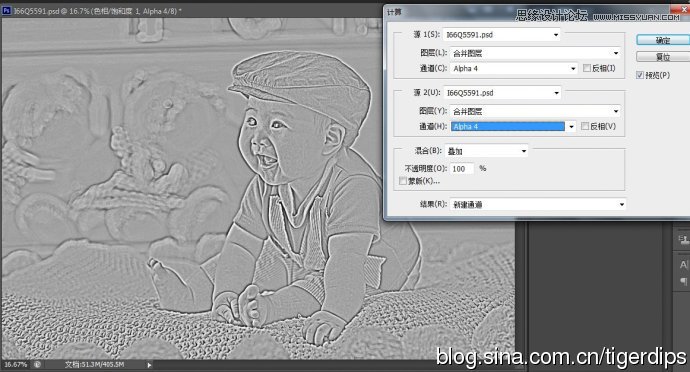
Task: Toggle the Source 2 Invert 反相(V) checkbox
Action: pyautogui.click(x=585, y=126)
